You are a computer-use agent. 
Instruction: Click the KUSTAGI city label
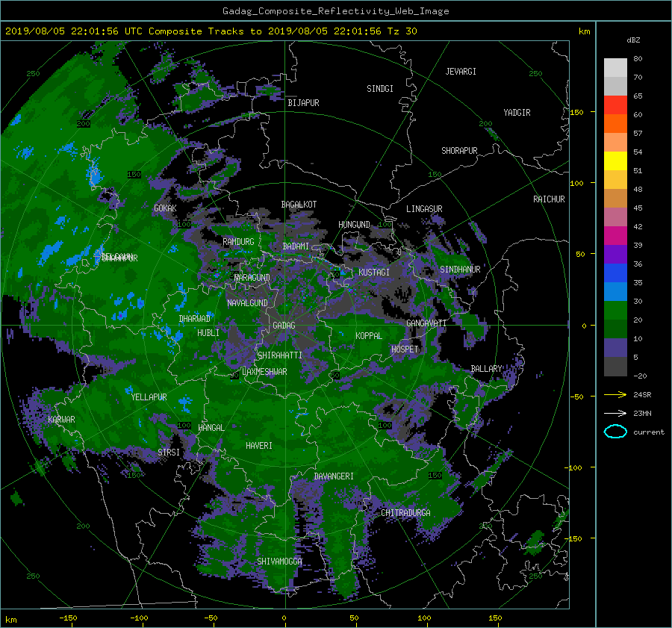tap(374, 273)
